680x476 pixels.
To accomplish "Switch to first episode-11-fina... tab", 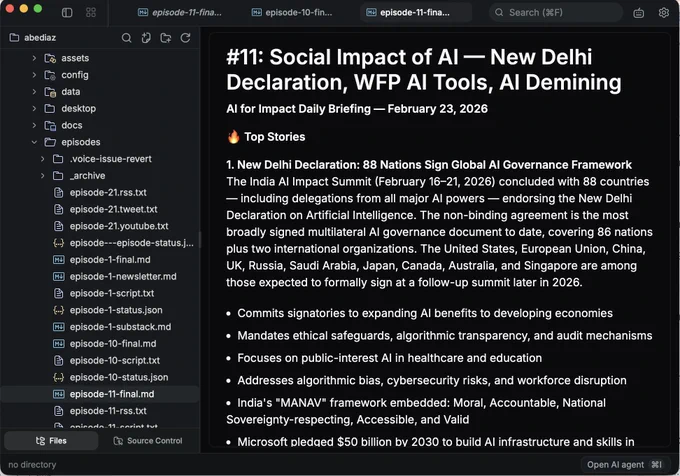I will pos(180,13).
